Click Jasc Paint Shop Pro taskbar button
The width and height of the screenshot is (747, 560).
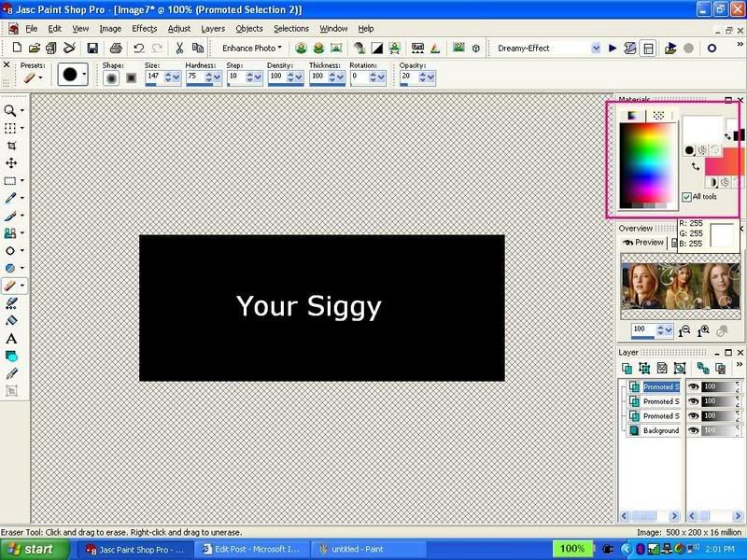click(134, 550)
